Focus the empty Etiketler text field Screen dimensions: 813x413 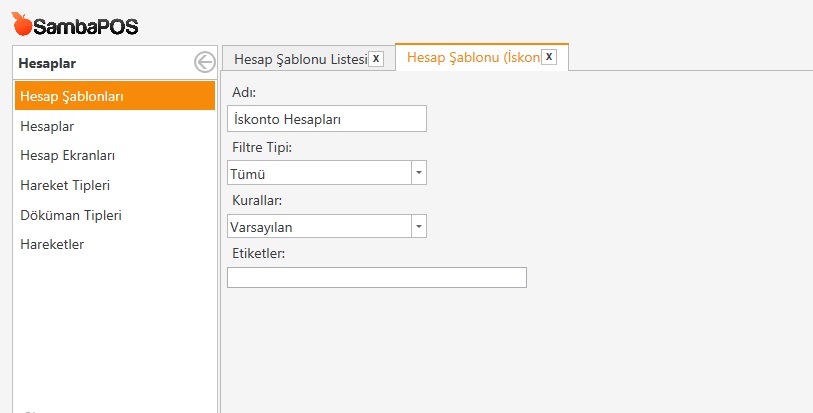tap(376, 277)
